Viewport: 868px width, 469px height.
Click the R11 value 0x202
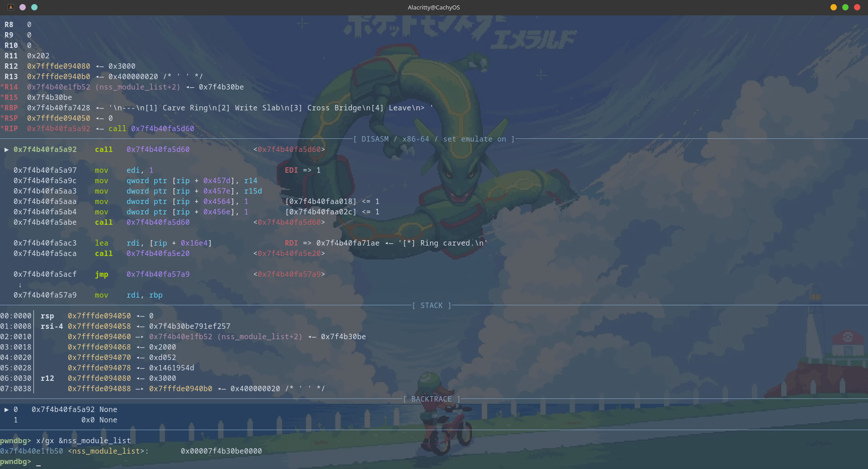38,56
